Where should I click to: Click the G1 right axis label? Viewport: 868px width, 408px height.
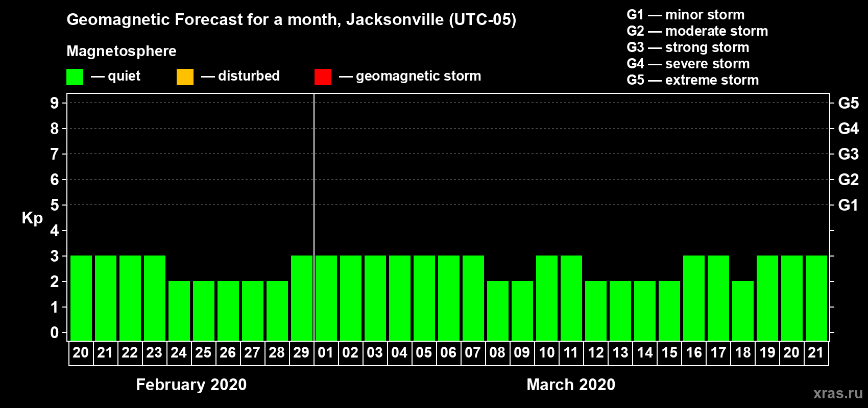[x=849, y=205]
